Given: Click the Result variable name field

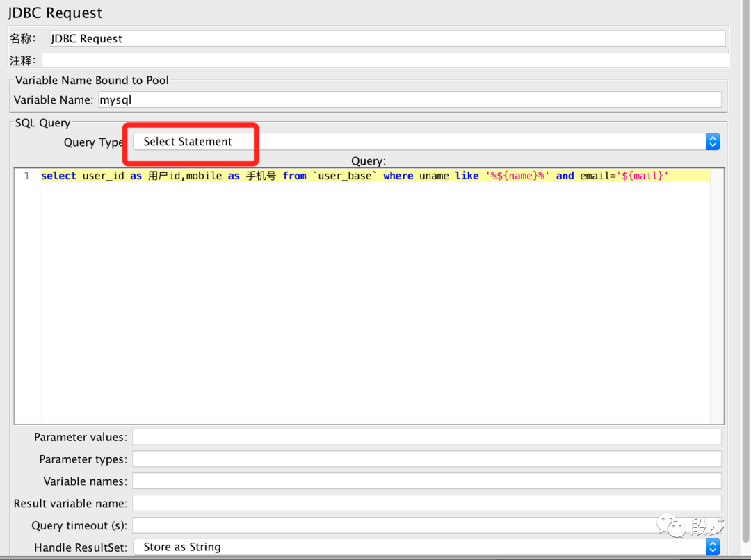Looking at the screenshot, I should pyautogui.click(x=427, y=502).
